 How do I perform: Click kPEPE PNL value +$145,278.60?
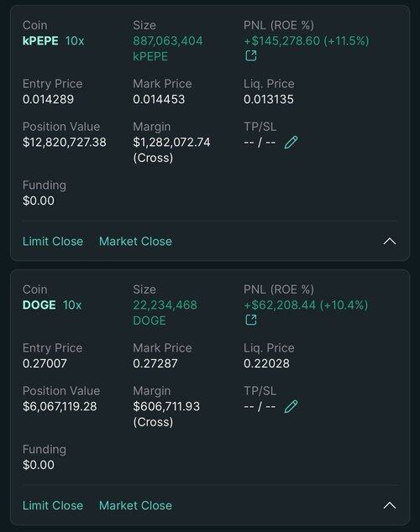click(281, 41)
